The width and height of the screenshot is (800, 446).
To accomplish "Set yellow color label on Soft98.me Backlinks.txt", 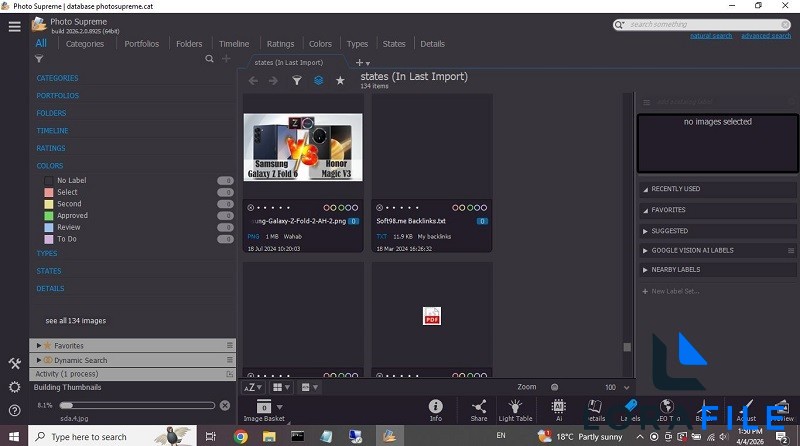I will pos(462,208).
